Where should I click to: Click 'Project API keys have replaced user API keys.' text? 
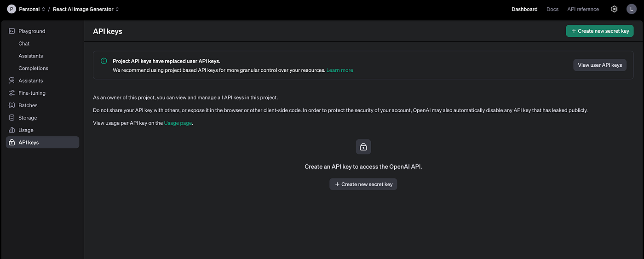(x=167, y=61)
